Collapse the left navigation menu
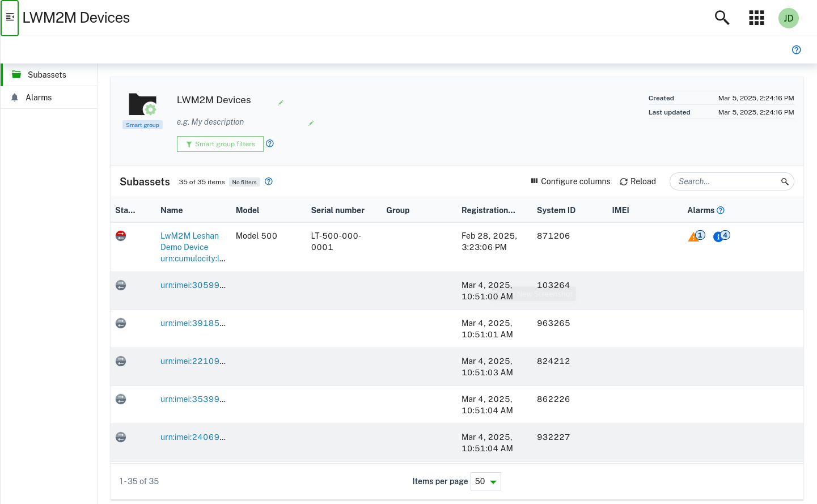The width and height of the screenshot is (817, 504). [10, 18]
